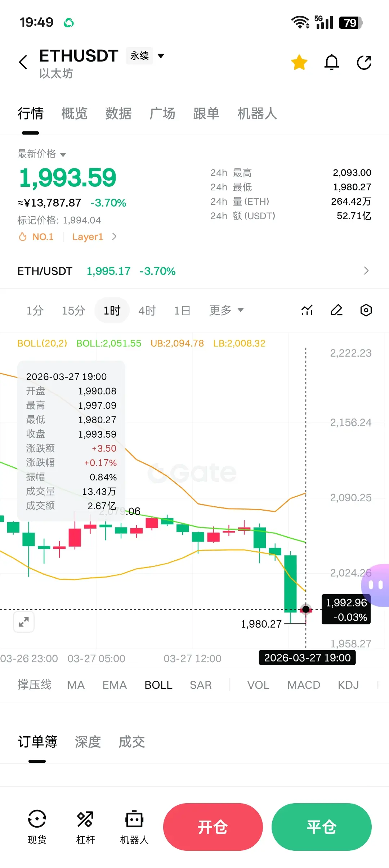Viewport: 389px width, 868px height.
Task: Tap the green sync status icon
Action: click(69, 23)
